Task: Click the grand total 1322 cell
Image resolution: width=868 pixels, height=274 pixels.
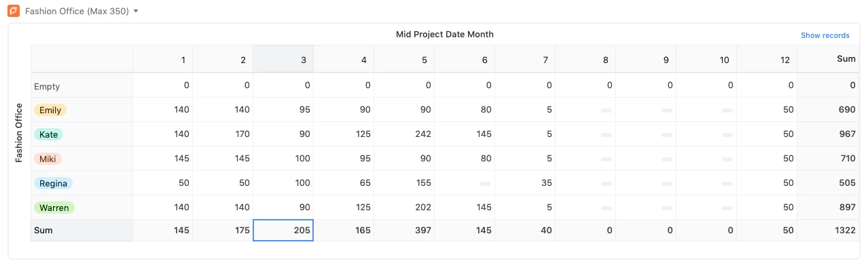Action: [x=828, y=231]
